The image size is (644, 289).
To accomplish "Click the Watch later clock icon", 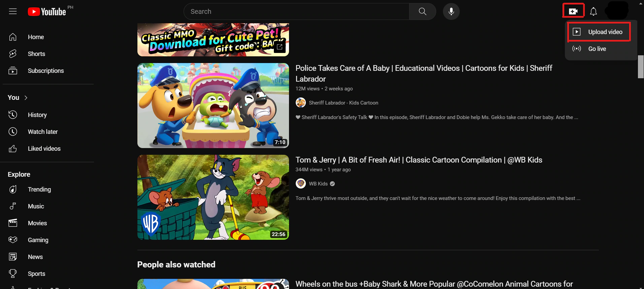I will [x=13, y=132].
